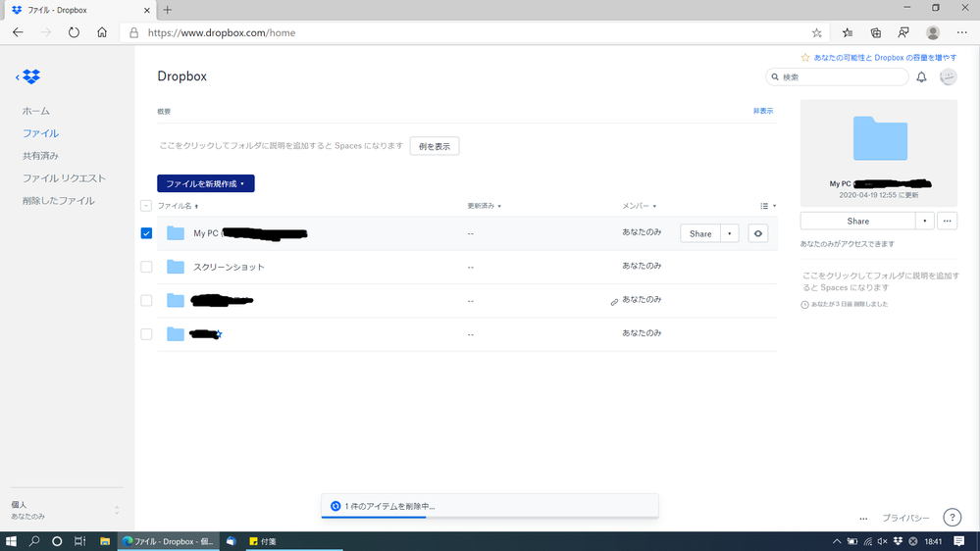Viewport: 980px width, 551px height.
Task: Click the star icon beside upgrade link
Action: click(805, 58)
